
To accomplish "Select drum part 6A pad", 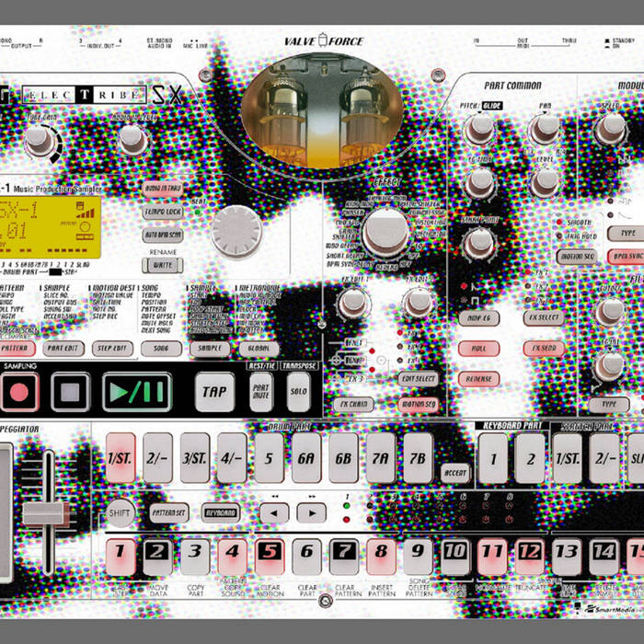I will [x=306, y=458].
